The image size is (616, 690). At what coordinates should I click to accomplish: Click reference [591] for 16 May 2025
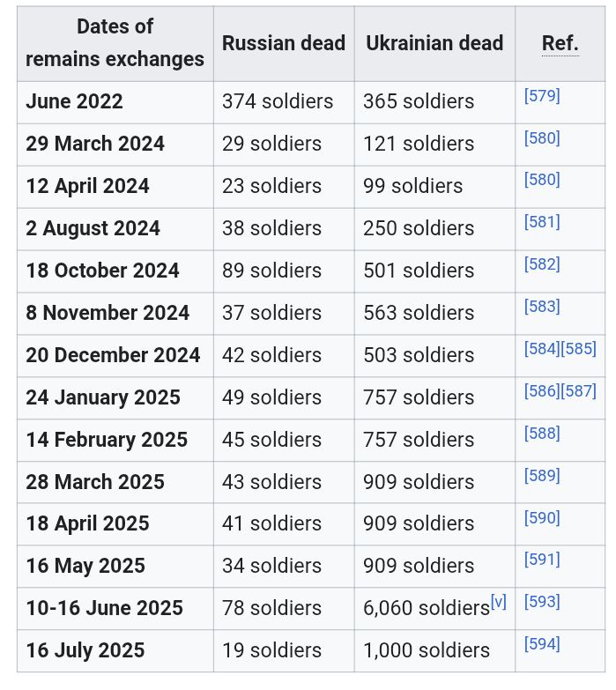(542, 560)
